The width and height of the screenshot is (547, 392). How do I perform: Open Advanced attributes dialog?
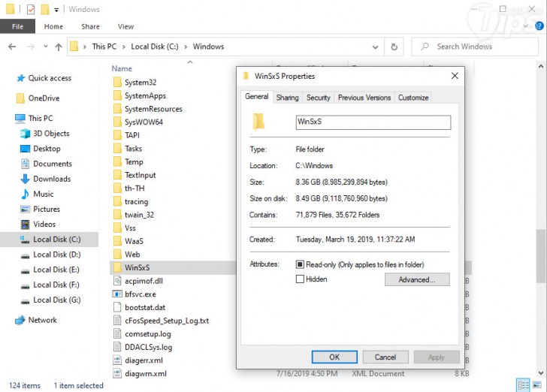[417, 279]
